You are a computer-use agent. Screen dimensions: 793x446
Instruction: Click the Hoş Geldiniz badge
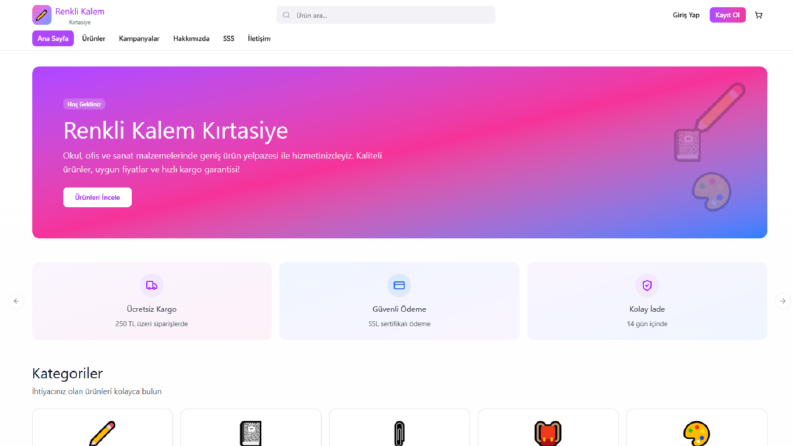[84, 104]
